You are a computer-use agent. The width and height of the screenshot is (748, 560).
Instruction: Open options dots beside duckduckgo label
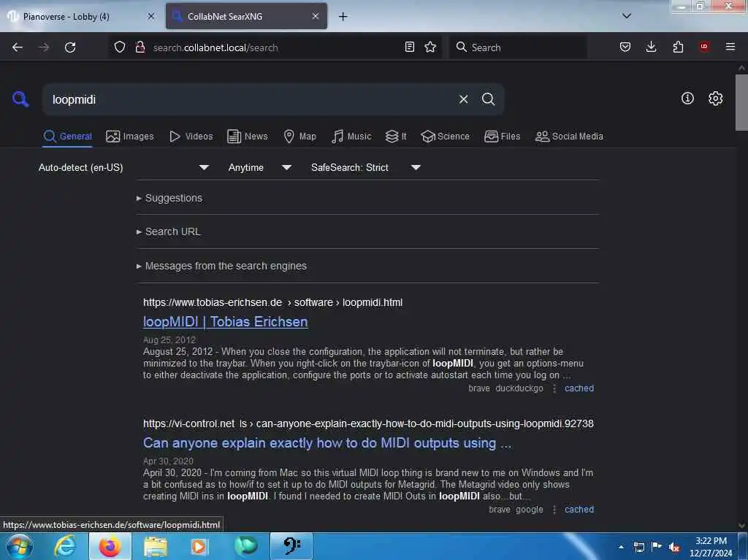pos(554,388)
